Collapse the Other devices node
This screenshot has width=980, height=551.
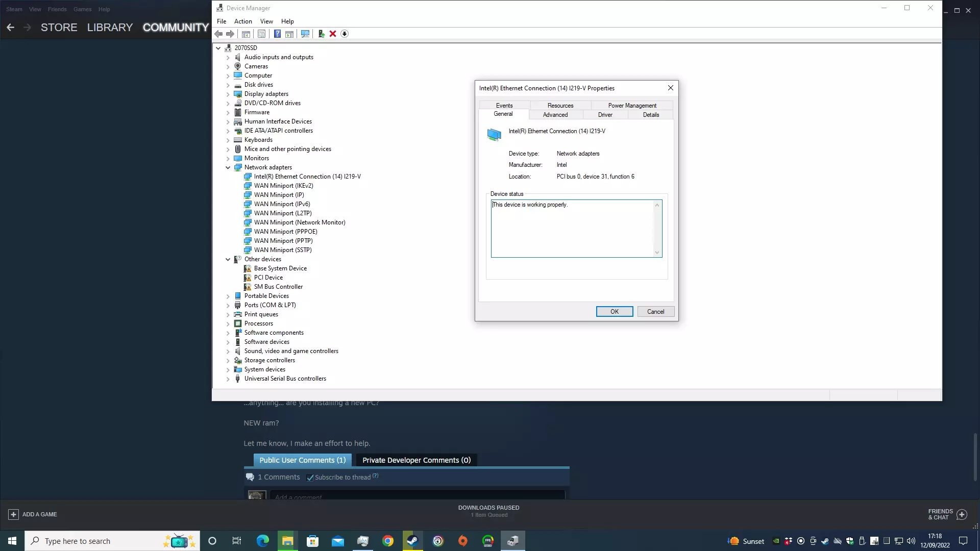(x=228, y=259)
